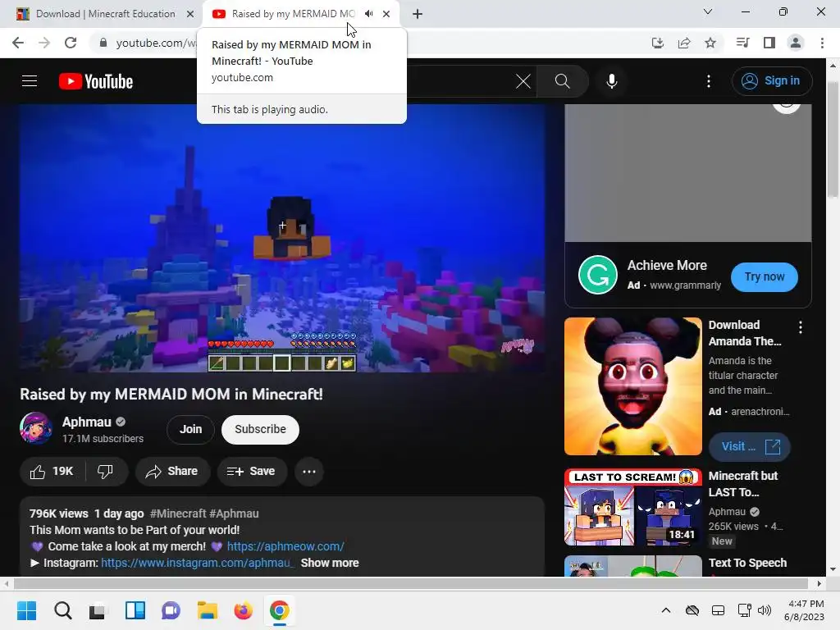Screen dimensions: 840x630
Task: Open a new browser tab
Action: click(418, 14)
